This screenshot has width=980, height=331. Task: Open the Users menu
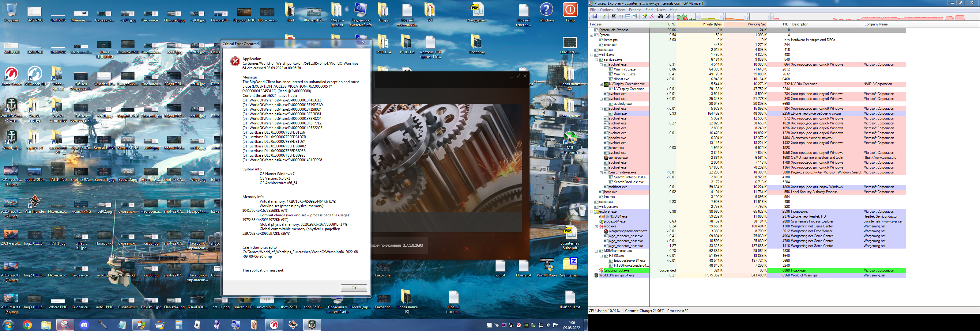pyautogui.click(x=661, y=10)
